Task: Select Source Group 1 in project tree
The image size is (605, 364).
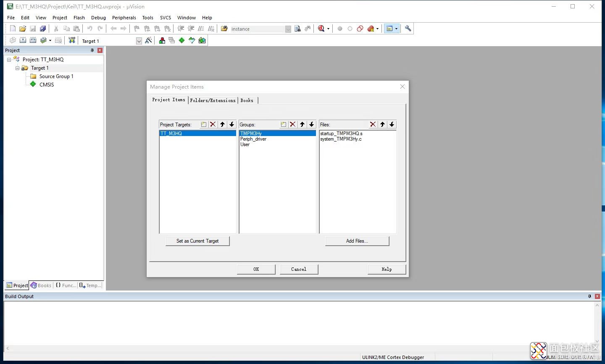Action: point(56,76)
